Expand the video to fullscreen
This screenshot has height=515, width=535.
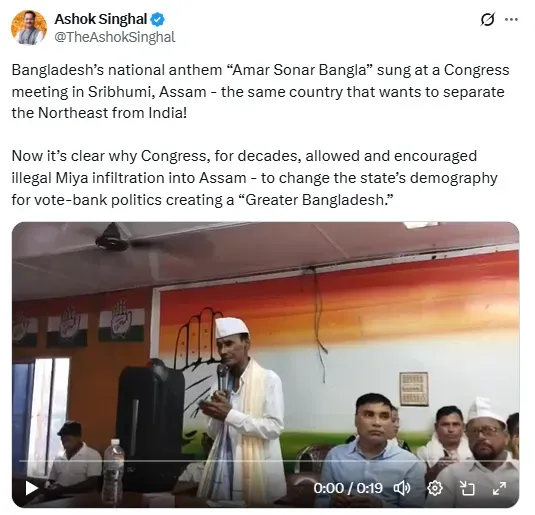(499, 488)
